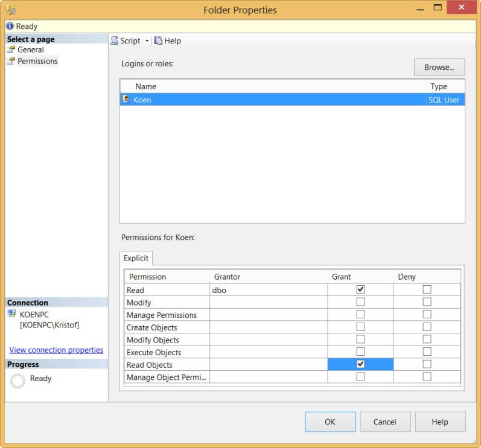Viewport: 481px width, 448px height.
Task: Select the Create Objects permission row
Action: coord(151,327)
